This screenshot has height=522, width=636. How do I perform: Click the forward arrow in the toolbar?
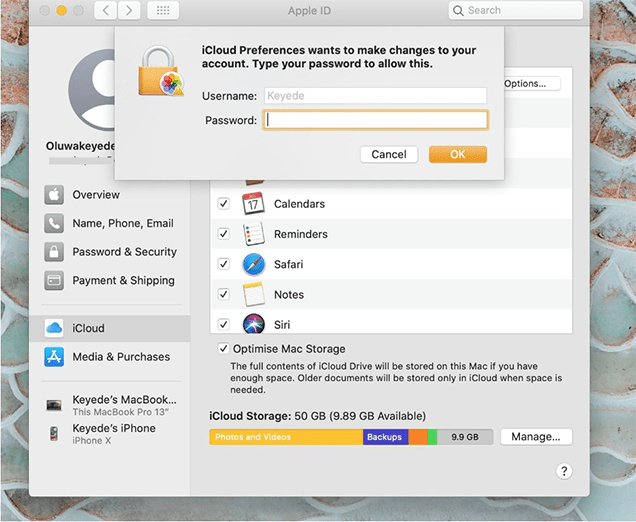[x=129, y=10]
